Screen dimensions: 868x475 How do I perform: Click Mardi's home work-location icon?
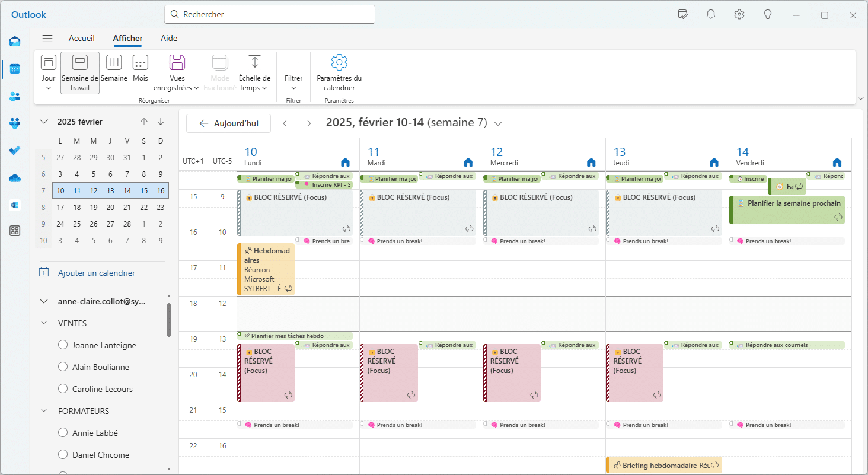pos(468,162)
